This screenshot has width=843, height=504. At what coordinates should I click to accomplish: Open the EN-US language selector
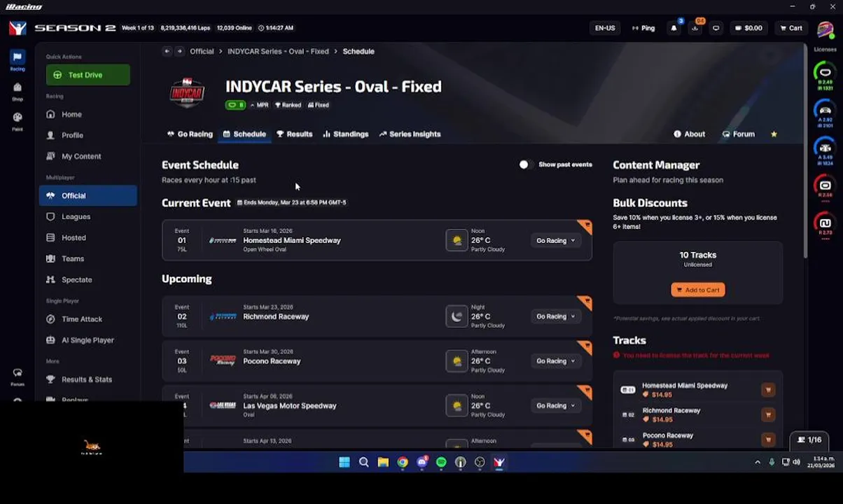[605, 28]
